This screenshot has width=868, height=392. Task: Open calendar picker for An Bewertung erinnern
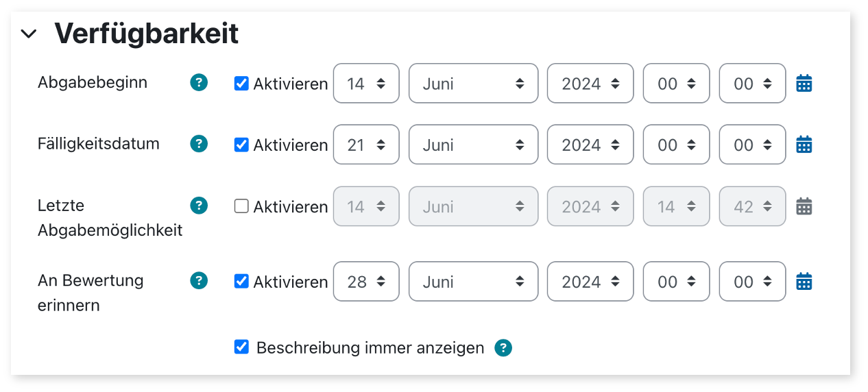804,281
